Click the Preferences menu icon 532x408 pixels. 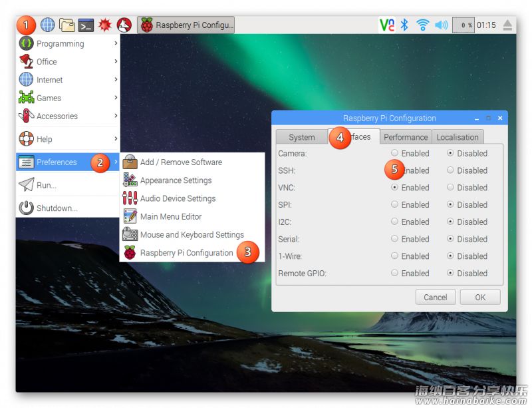[26, 162]
